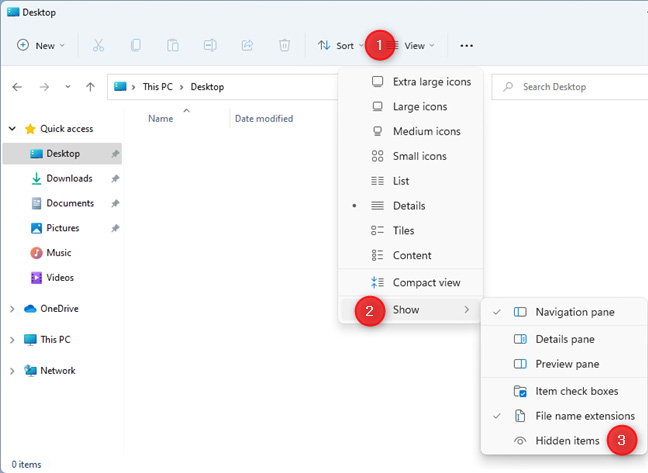Click Desktop breadcrumb in address bar

coord(207,87)
